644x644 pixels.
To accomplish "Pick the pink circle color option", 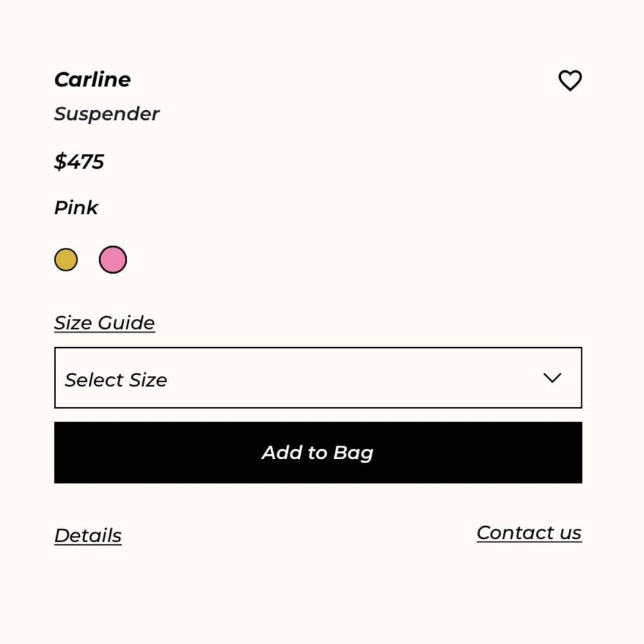I will click(113, 260).
